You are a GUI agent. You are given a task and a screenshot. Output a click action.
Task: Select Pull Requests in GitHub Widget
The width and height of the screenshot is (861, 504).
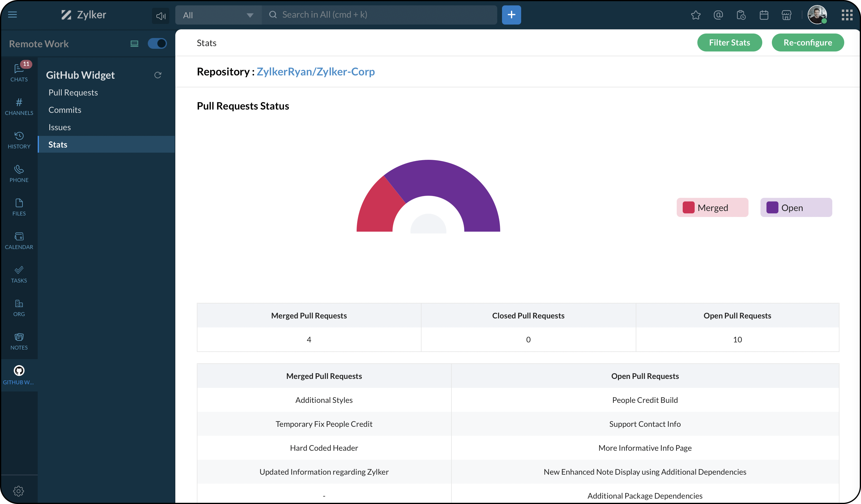coord(73,92)
